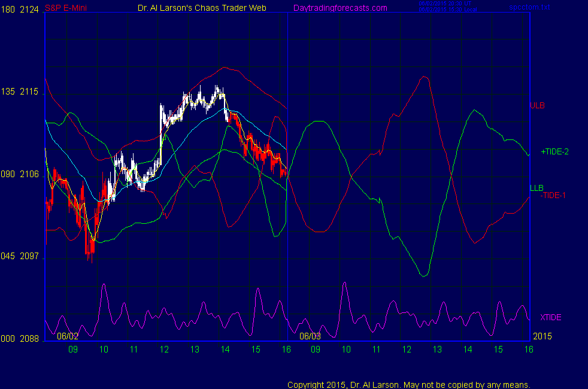Click the 06/03 date marker

pos(310,336)
